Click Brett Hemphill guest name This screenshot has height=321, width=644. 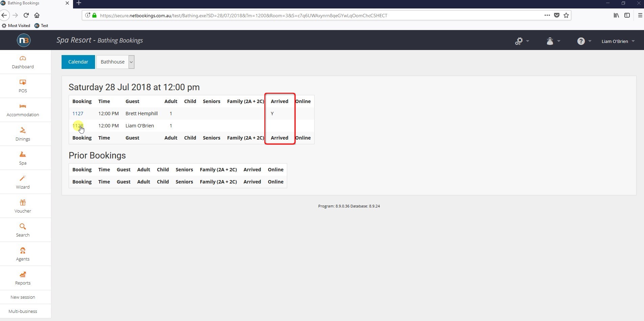pyautogui.click(x=141, y=114)
